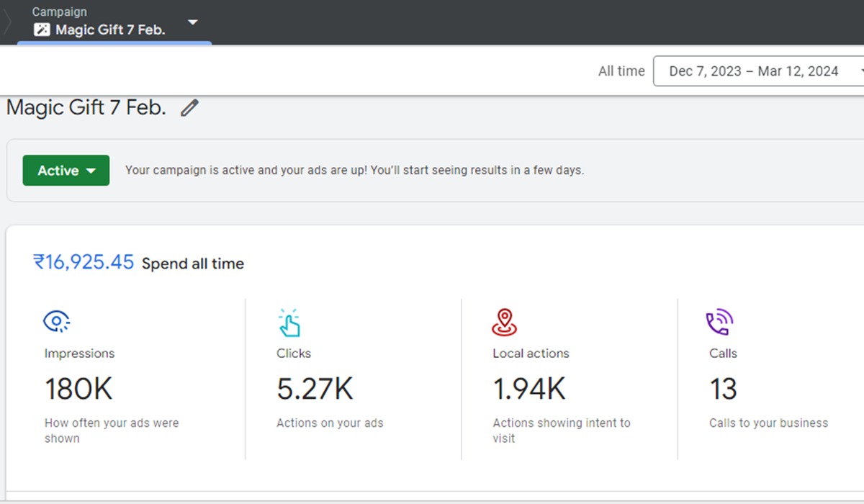Click the Local actions metric label
Viewport: 864px width, 504px height.
pos(531,354)
